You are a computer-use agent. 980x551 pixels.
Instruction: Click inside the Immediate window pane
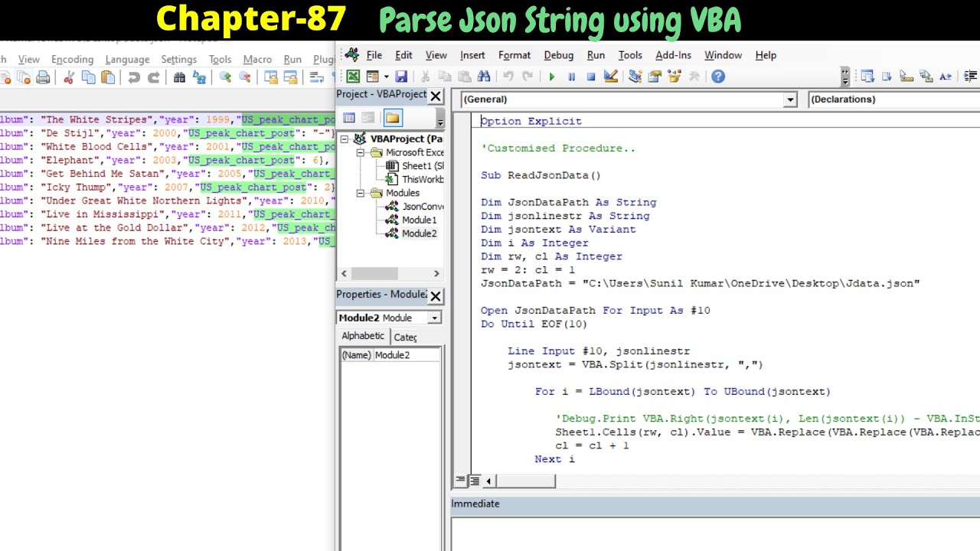point(715,534)
